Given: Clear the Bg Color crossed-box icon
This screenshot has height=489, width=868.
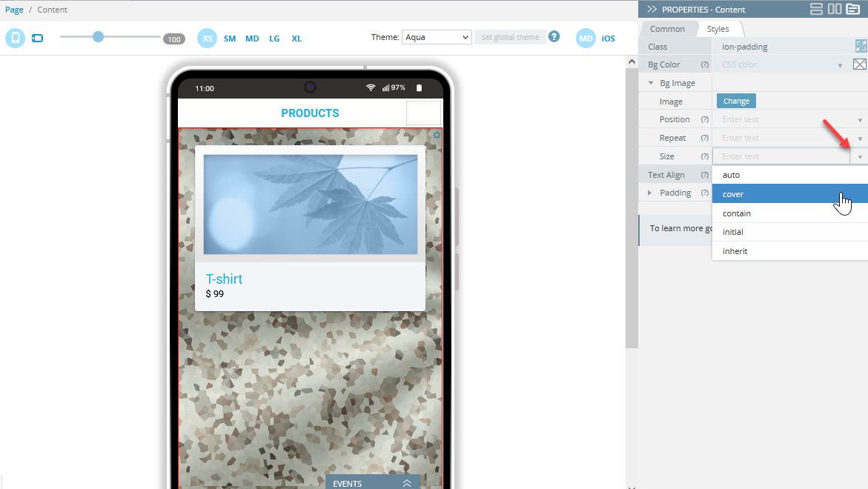Looking at the screenshot, I should 859,64.
